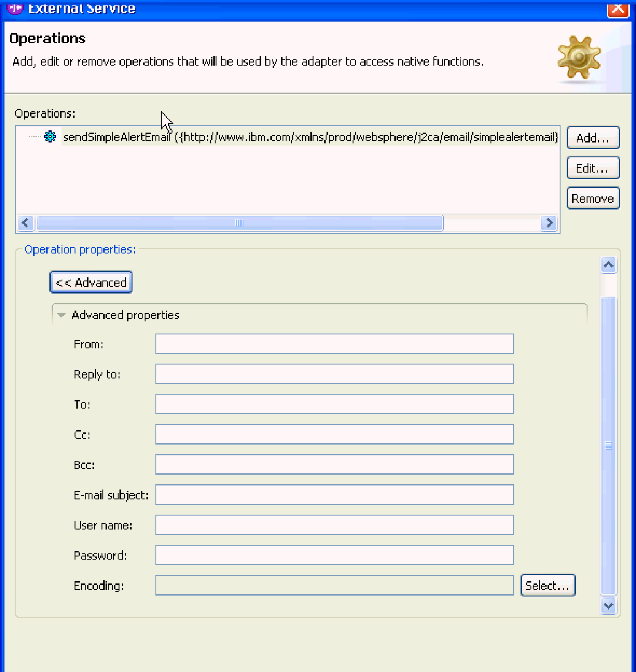The height and width of the screenshot is (672, 636).
Task: Click the E-mail subject field
Action: coord(335,494)
